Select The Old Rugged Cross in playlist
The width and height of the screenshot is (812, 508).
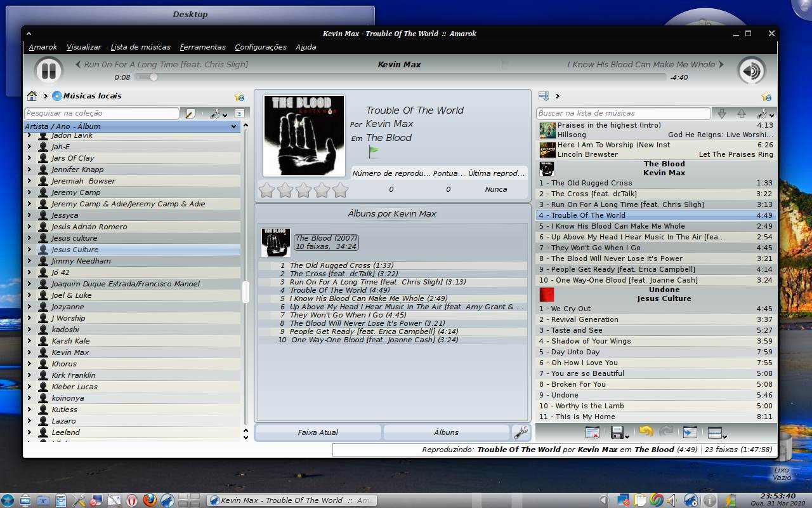[x=655, y=183]
